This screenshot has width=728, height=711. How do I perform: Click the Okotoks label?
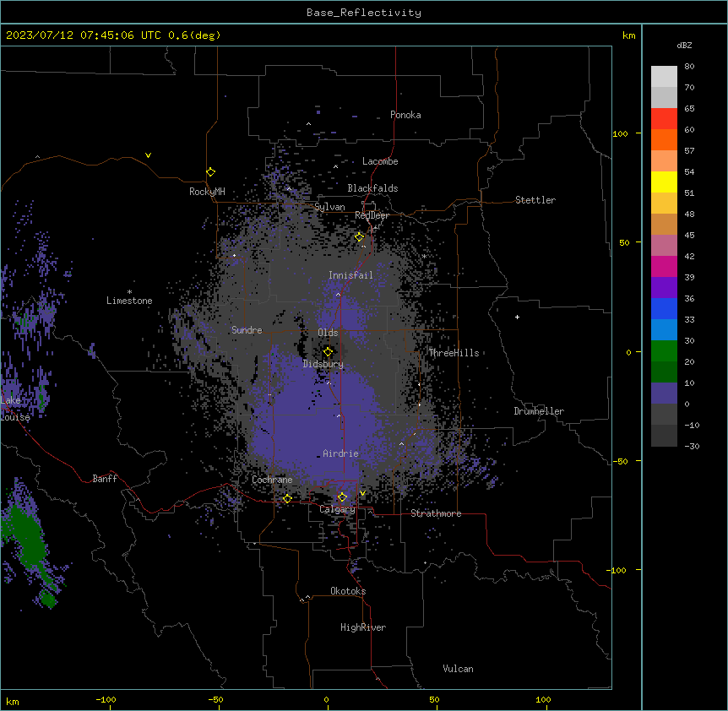(348, 591)
